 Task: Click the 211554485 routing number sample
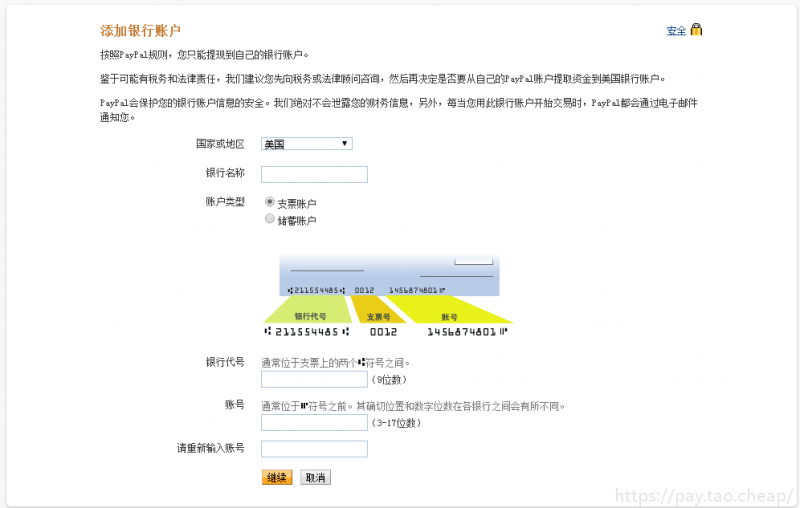307,332
